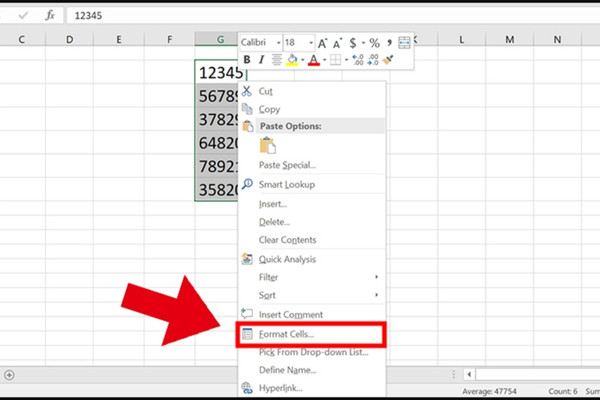This screenshot has width=600, height=400.
Task: Select Clear Contents menu entry
Action: (312, 240)
